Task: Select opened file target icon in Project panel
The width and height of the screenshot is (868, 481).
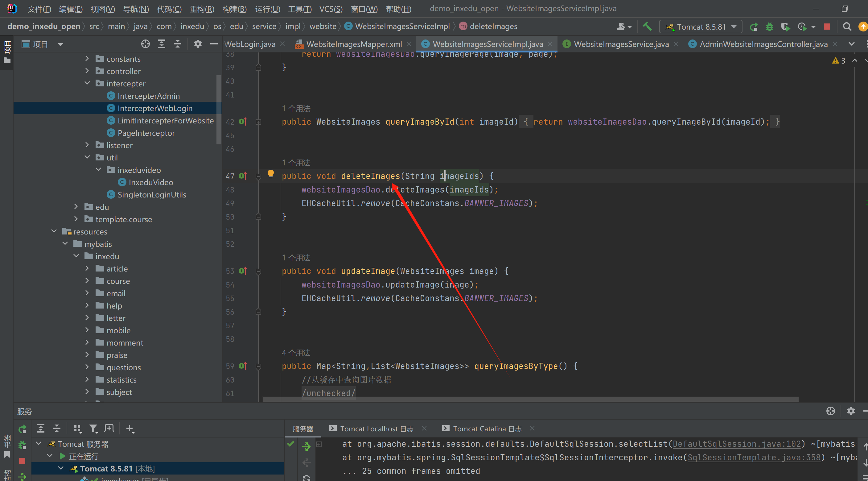Action: click(x=145, y=44)
